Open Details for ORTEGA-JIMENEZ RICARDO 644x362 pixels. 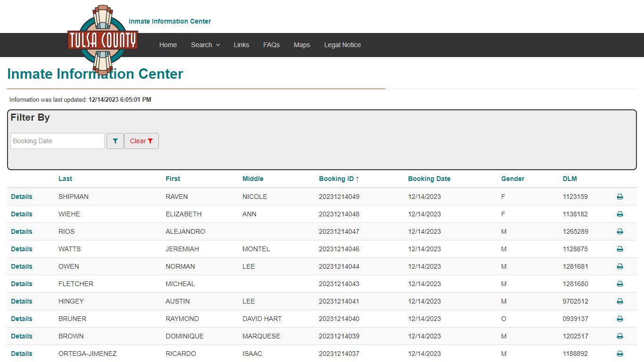coord(22,354)
